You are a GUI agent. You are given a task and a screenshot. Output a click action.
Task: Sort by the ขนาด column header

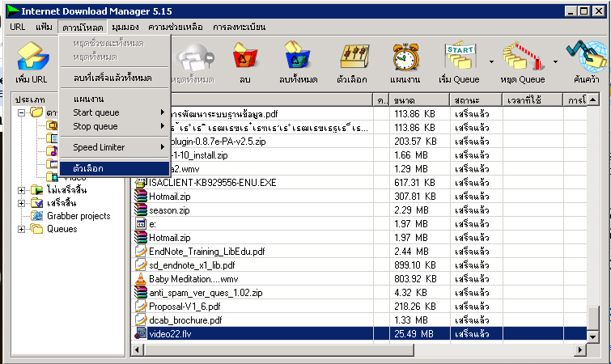point(419,100)
